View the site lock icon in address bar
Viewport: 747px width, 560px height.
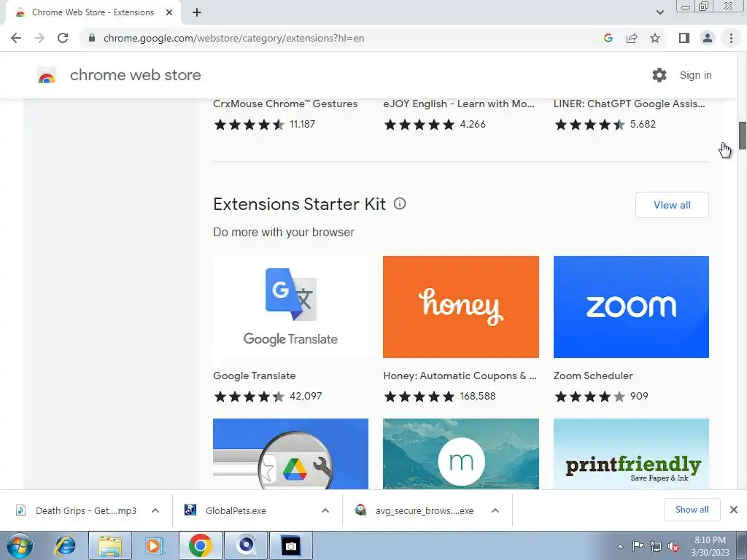[x=92, y=38]
